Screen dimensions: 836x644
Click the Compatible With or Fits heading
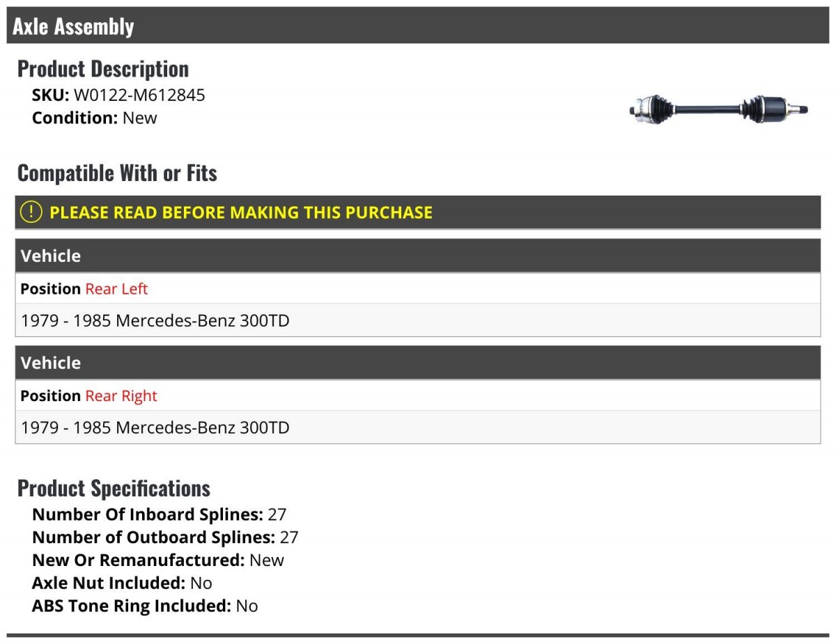pos(117,173)
